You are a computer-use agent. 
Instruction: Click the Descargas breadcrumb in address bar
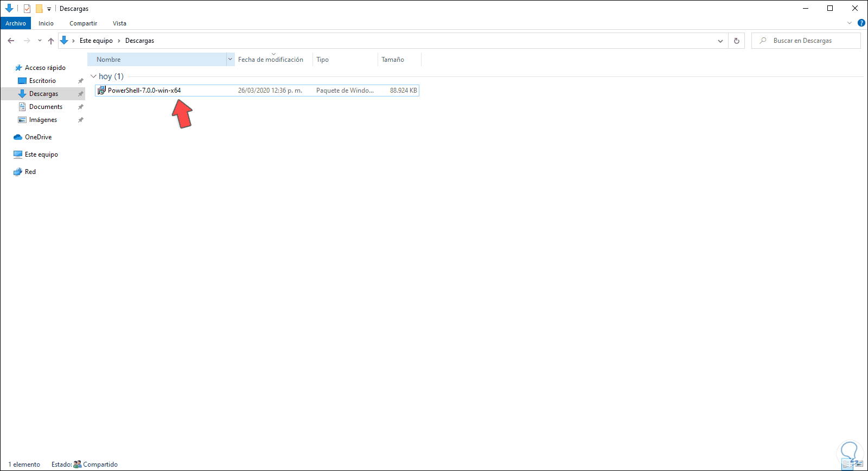139,41
